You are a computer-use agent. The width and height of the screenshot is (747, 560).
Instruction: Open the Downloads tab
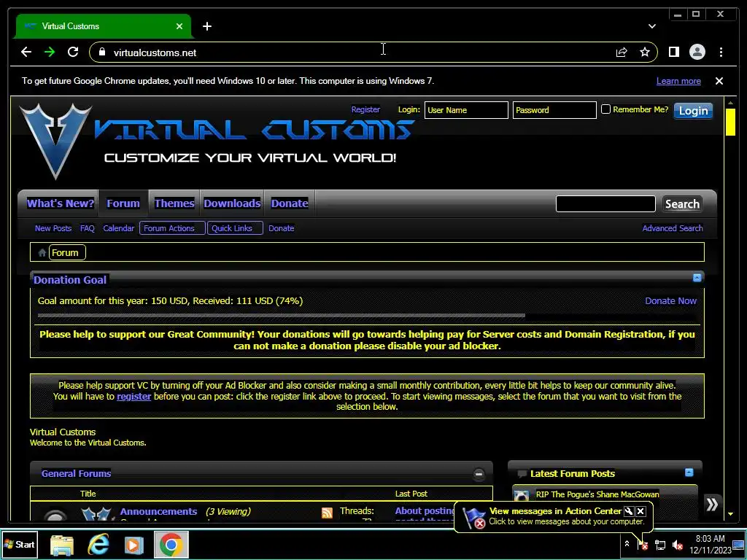tap(232, 203)
